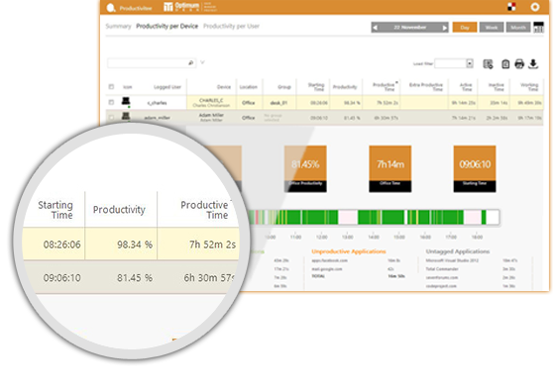555x392 pixels.
Task: Select the Month view button
Action: point(517,28)
